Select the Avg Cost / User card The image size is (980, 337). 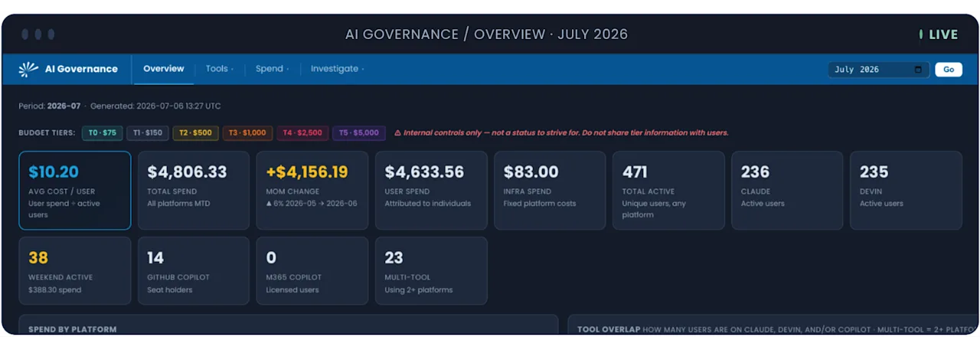(75, 190)
